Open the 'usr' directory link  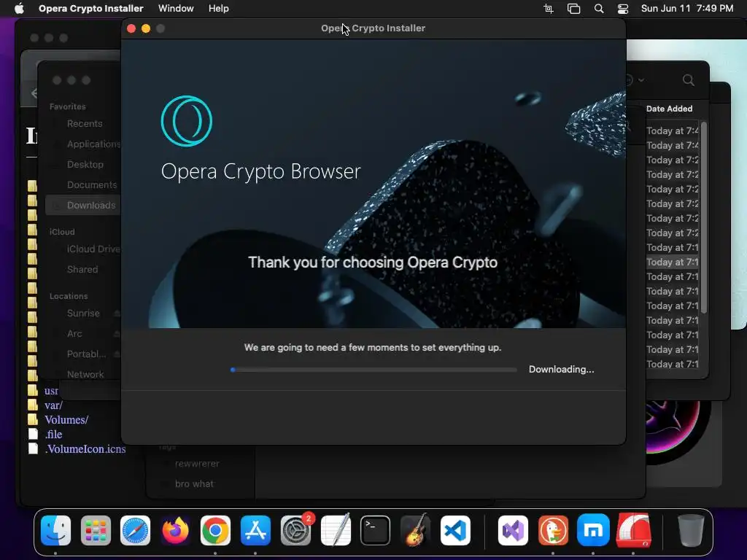point(52,391)
